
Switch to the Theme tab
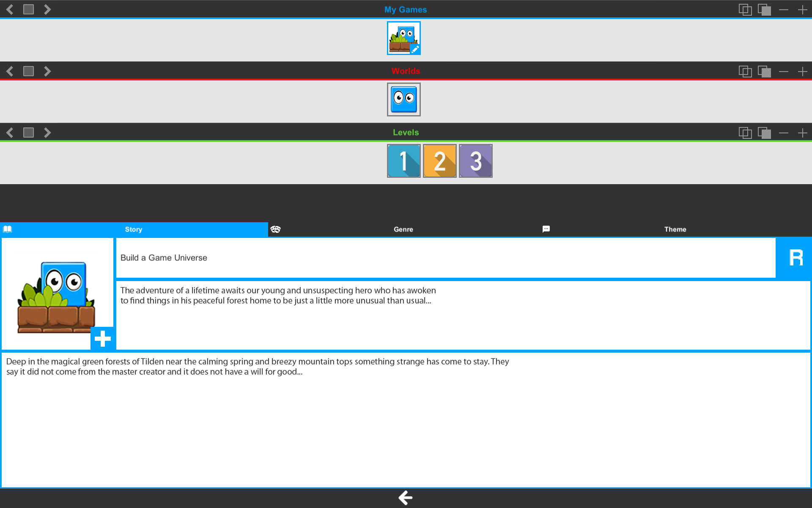(675, 229)
